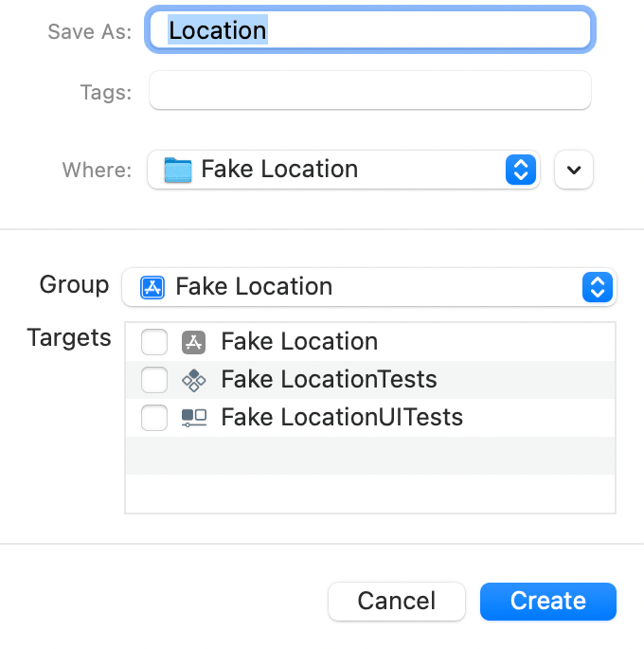Click the blue stepper arrows in Where popup
The image size is (644, 649).
coord(521,170)
